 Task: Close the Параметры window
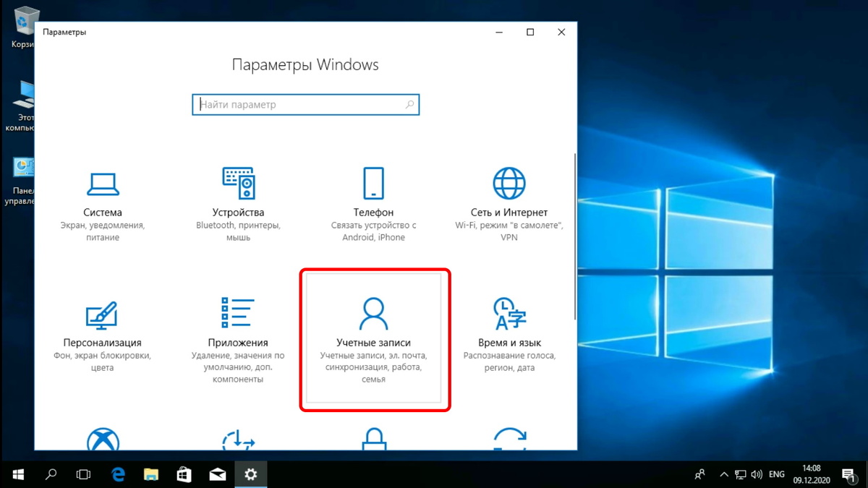click(562, 33)
